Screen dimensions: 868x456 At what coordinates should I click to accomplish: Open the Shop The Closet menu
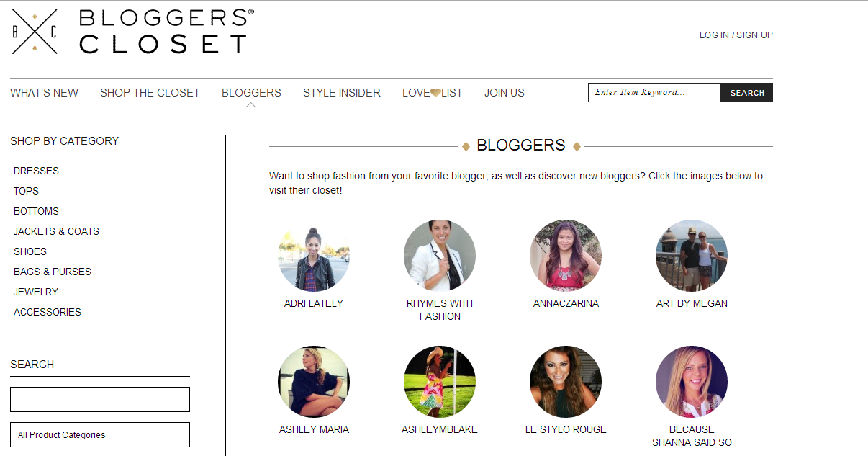click(150, 93)
